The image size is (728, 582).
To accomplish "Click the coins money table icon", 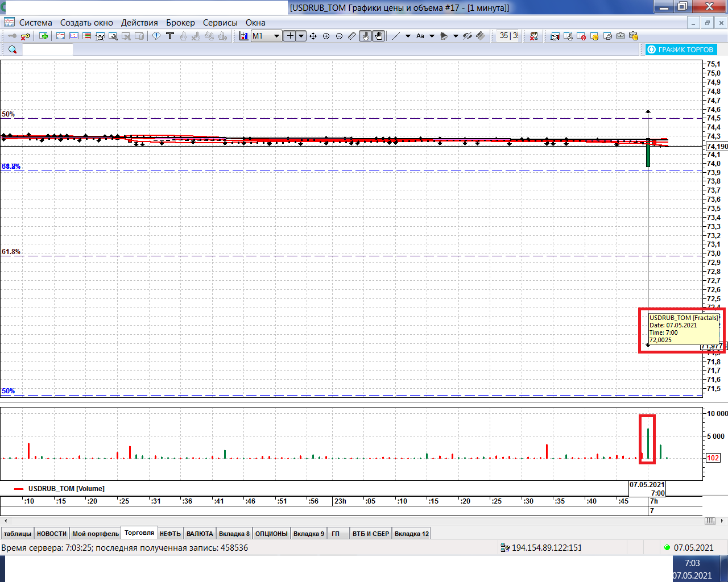I will (x=594, y=36).
